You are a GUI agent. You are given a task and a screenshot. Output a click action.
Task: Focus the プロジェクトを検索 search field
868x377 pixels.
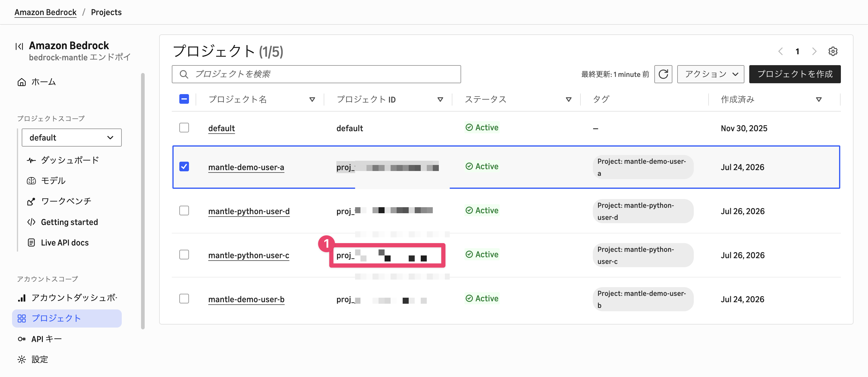click(x=316, y=74)
